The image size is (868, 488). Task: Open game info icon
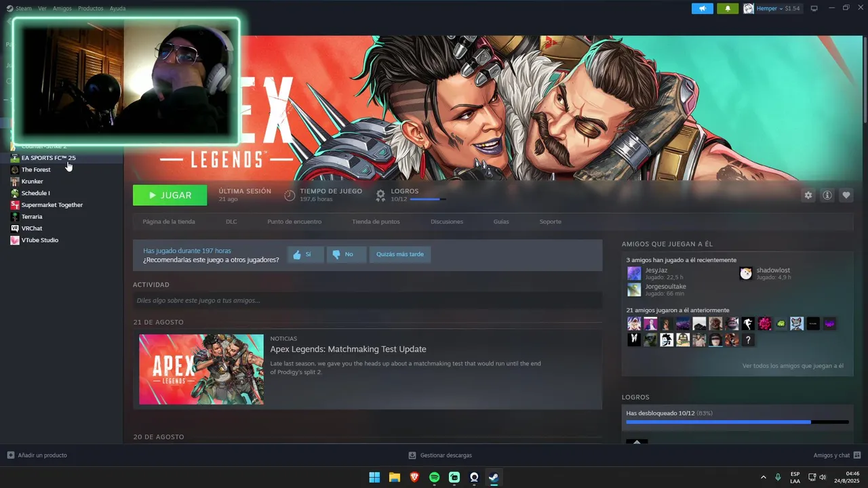coord(827,195)
